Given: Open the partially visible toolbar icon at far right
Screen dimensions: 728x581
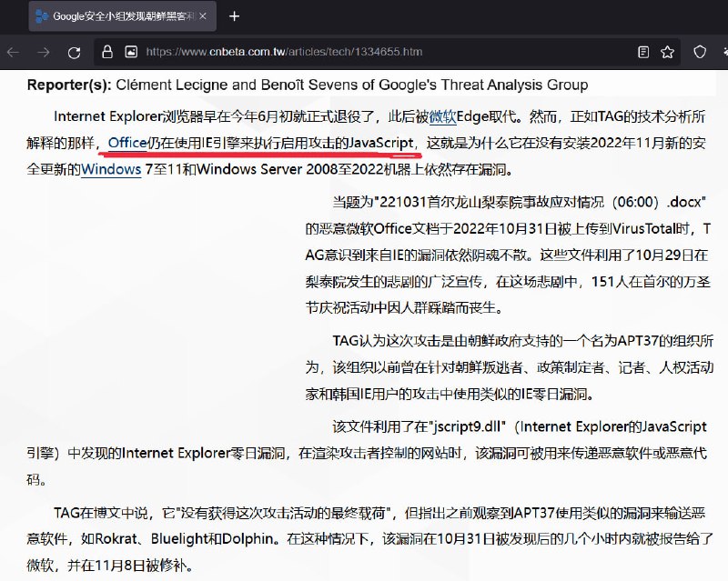Looking at the screenshot, I should point(723,53).
